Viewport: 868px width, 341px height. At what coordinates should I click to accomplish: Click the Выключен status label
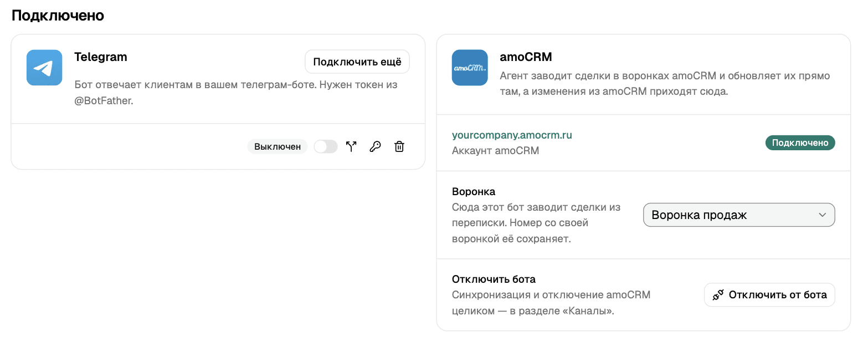[278, 147]
